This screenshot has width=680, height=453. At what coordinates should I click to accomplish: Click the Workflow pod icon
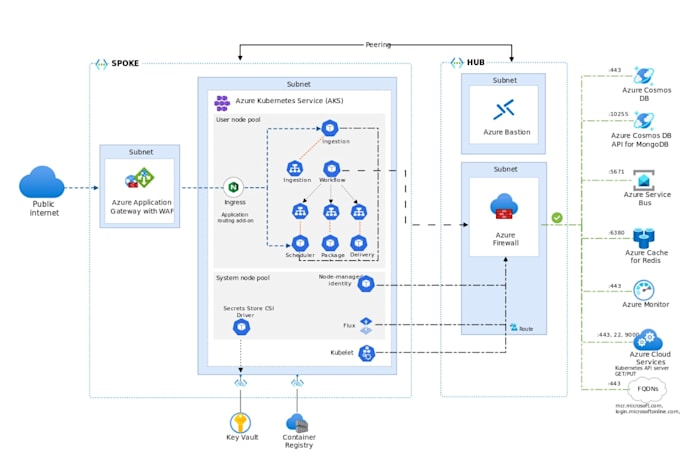click(x=332, y=168)
